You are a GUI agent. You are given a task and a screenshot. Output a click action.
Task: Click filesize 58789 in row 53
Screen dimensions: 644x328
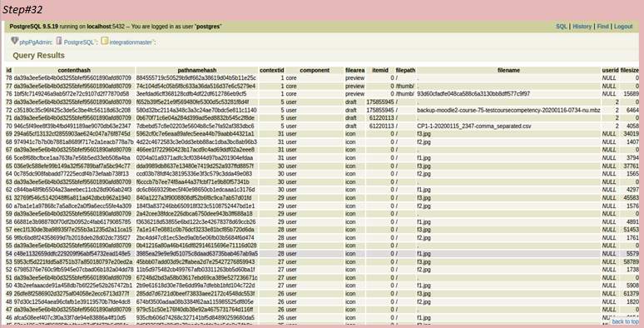tap(631, 262)
